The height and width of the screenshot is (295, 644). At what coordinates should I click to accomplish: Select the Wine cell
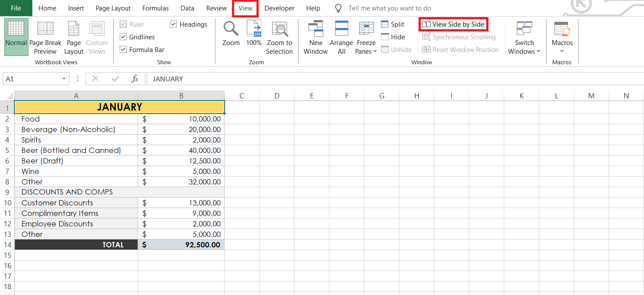pos(76,171)
